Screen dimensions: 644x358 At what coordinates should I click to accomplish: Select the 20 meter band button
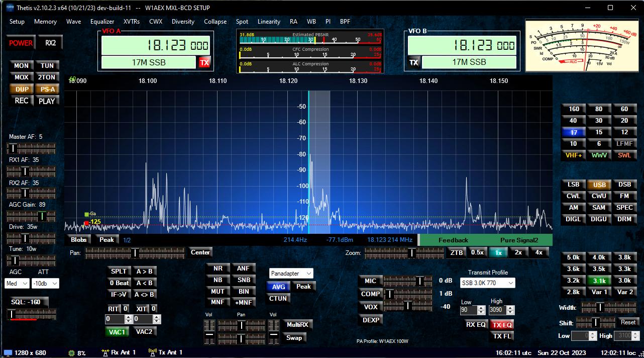pyautogui.click(x=624, y=121)
